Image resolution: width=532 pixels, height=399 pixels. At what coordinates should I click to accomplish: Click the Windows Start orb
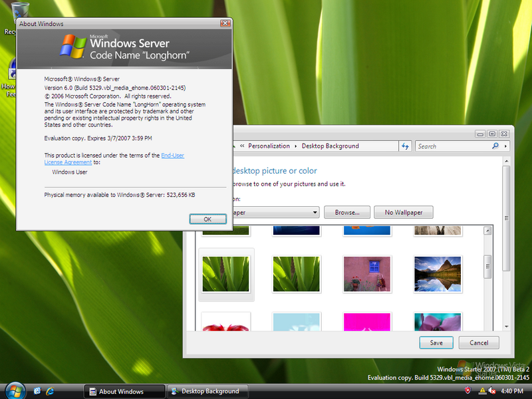pos(15,391)
